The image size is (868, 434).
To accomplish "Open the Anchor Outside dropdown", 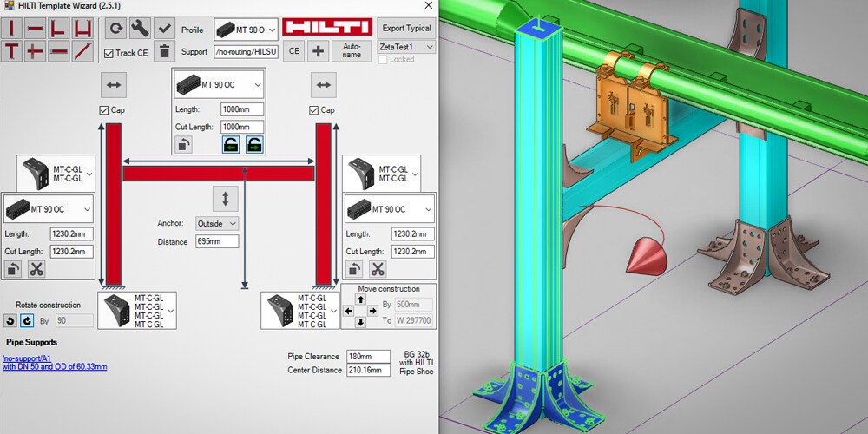I will (217, 224).
